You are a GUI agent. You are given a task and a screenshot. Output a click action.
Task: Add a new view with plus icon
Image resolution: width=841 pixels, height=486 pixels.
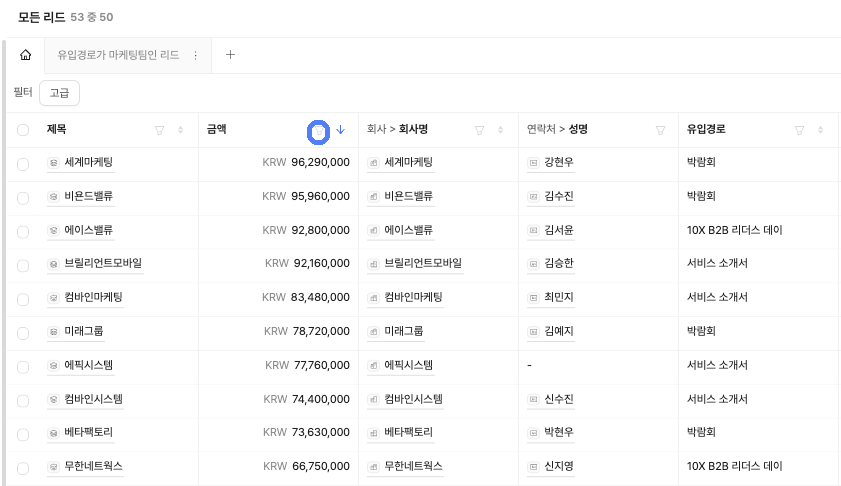click(230, 55)
